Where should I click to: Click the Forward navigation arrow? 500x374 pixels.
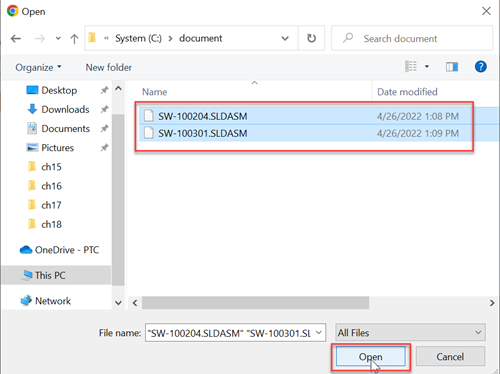[x=40, y=39]
